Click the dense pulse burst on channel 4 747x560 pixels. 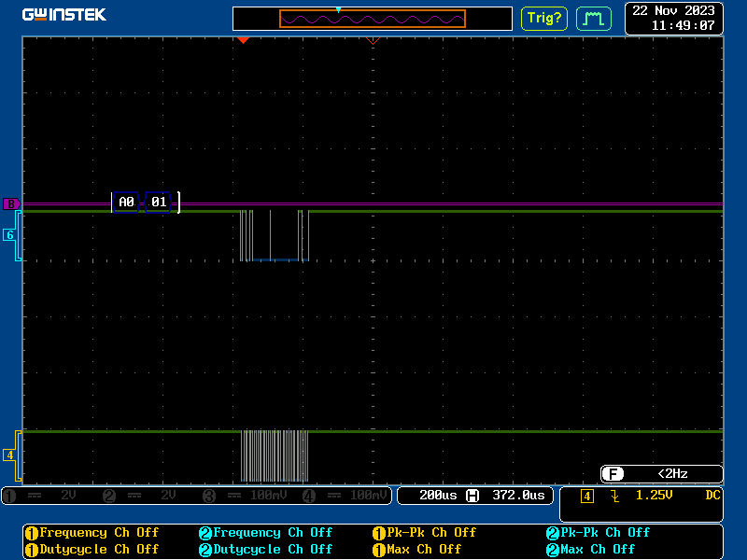pos(275,455)
